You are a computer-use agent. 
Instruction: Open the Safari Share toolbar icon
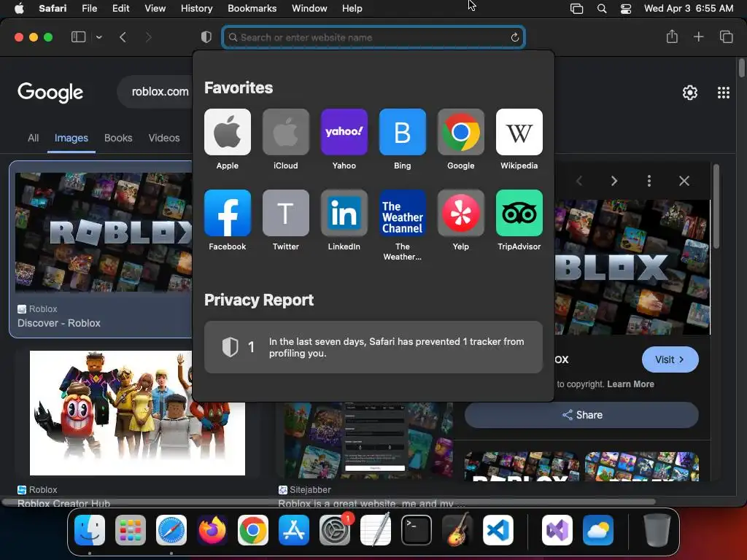672,36
